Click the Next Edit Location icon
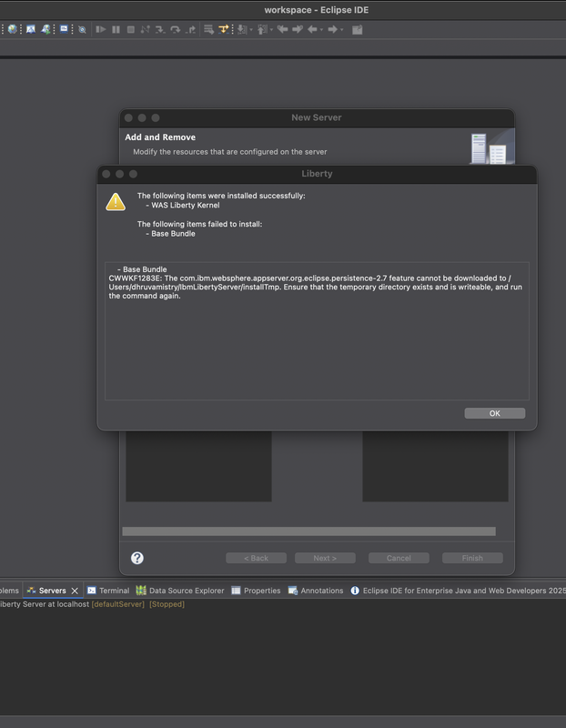 [x=298, y=30]
